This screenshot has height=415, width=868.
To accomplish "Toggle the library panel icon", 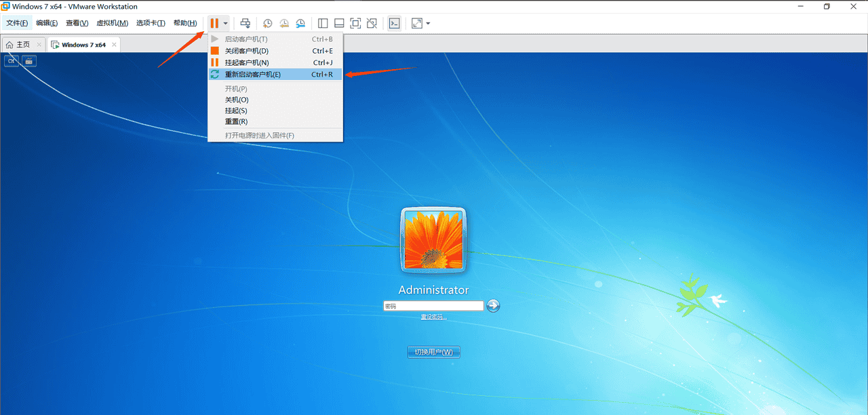I will (x=323, y=22).
